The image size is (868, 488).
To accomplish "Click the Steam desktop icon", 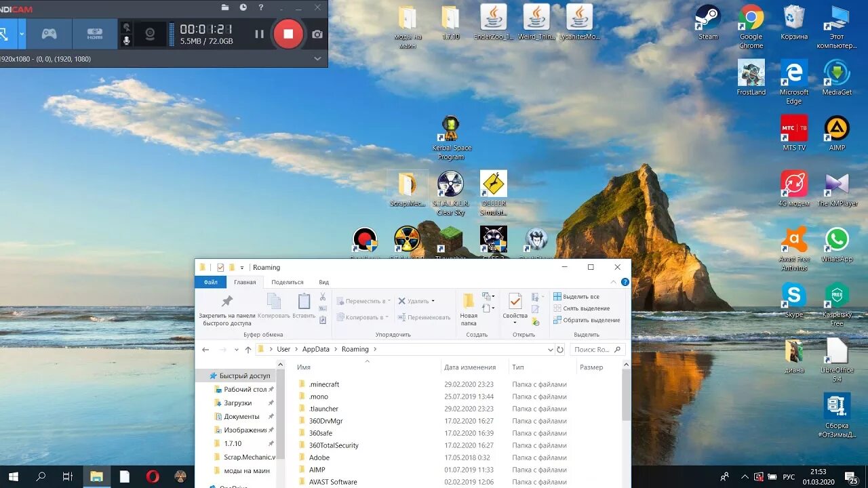I will click(x=708, y=22).
